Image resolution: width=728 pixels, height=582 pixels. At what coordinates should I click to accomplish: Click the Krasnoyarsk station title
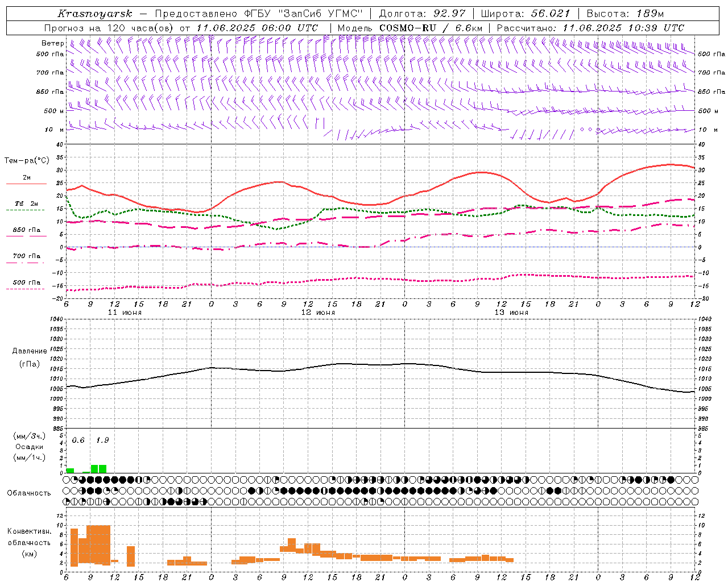tap(95, 14)
